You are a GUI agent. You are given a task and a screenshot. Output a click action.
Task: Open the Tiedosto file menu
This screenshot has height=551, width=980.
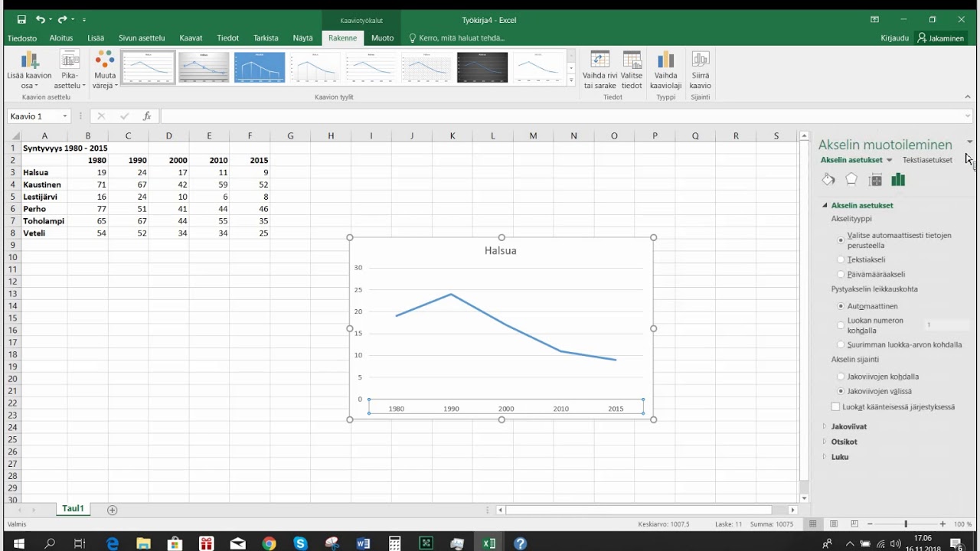point(22,38)
